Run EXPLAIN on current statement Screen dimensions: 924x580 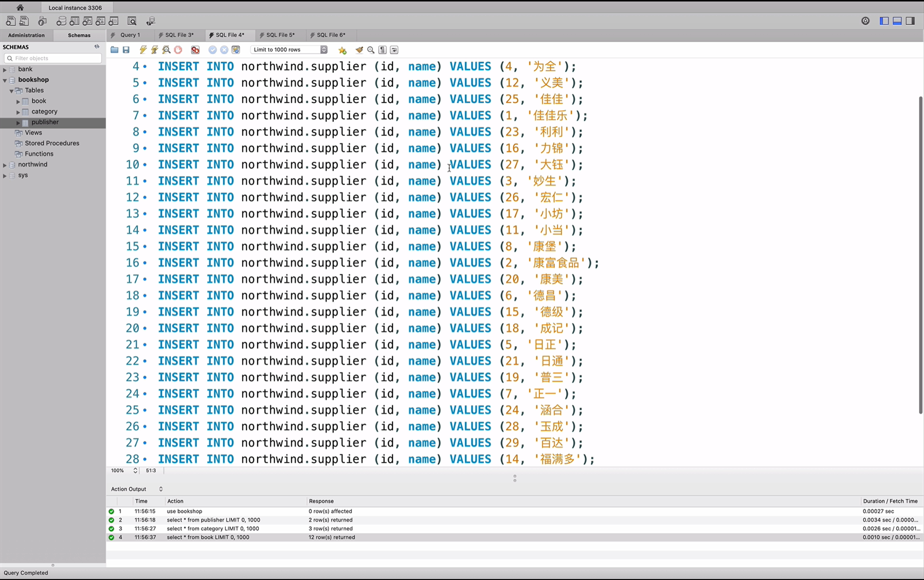click(166, 50)
